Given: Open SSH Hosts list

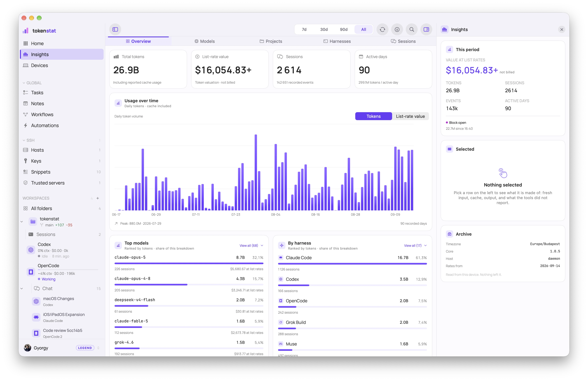Looking at the screenshot, I should [62, 150].
